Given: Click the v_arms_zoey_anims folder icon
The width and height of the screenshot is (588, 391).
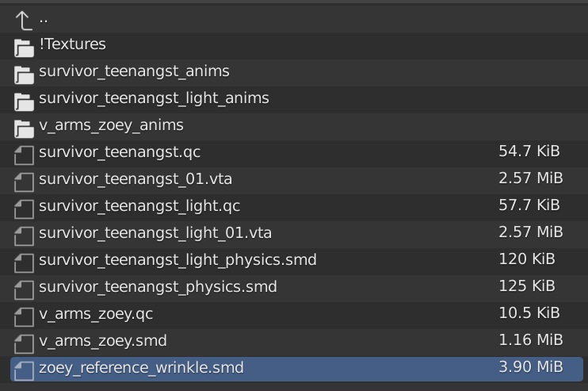Looking at the screenshot, I should pos(24,128).
